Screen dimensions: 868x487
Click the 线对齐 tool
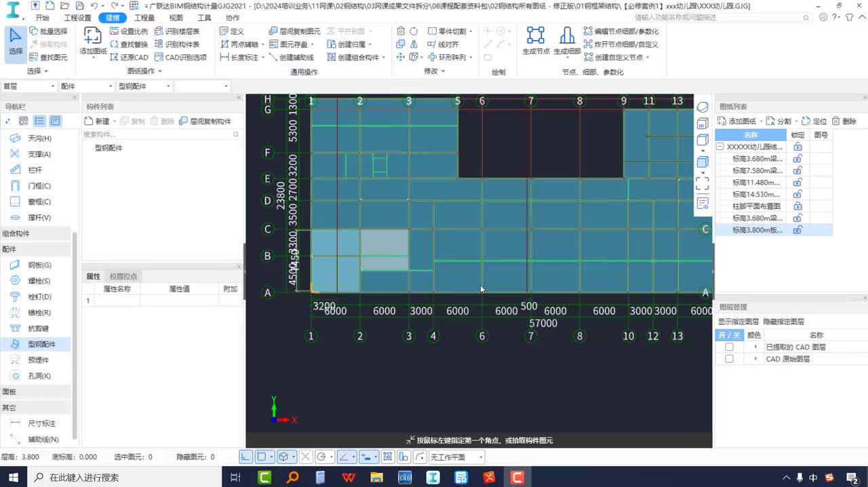tap(443, 44)
